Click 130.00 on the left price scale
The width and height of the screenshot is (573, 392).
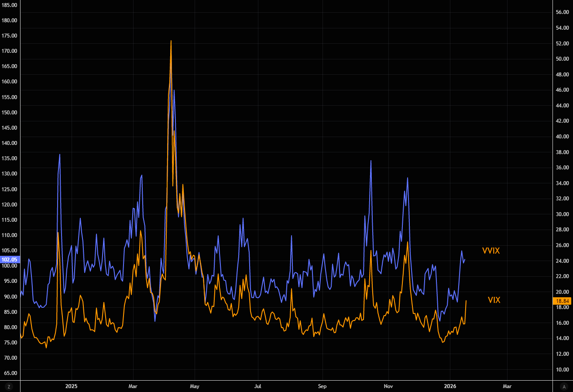tap(9, 174)
